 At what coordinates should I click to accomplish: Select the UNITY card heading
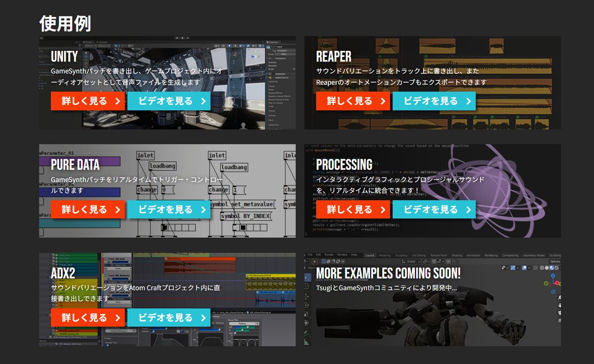pos(64,56)
